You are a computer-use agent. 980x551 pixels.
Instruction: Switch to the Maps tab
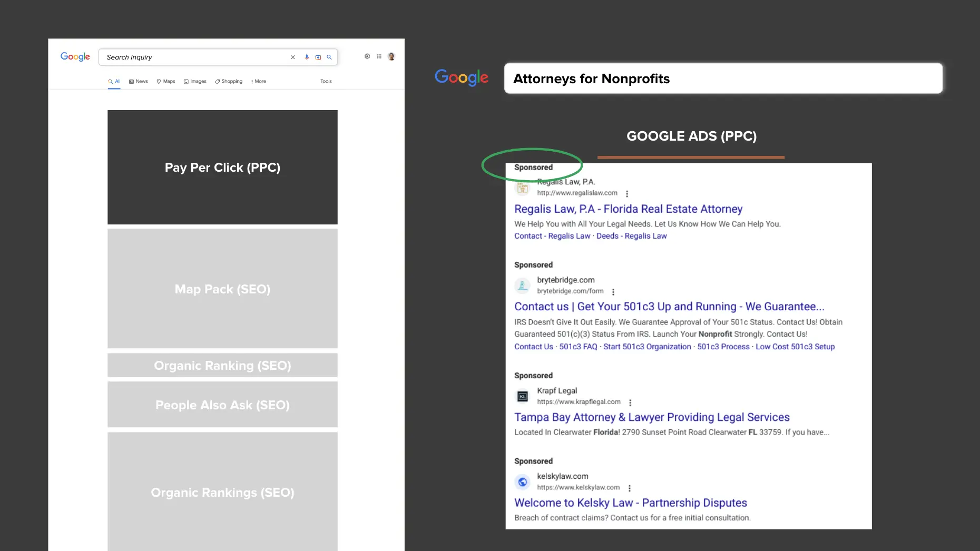click(x=166, y=82)
